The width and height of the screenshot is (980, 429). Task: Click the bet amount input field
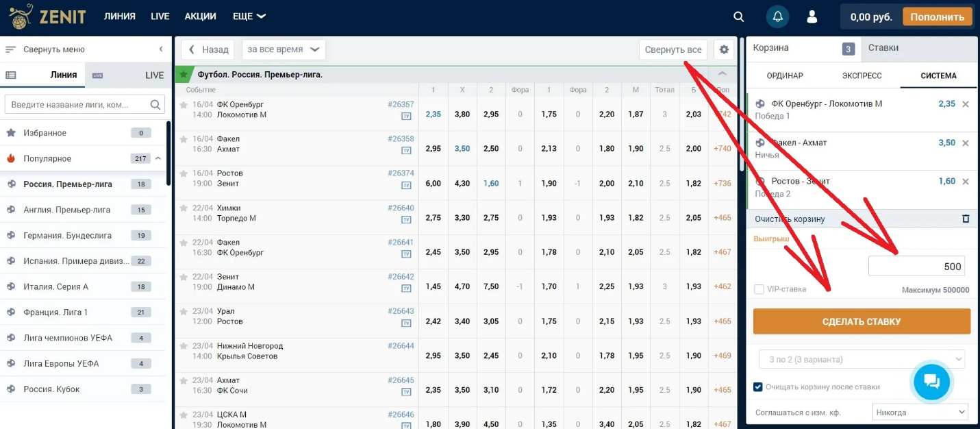[917, 267]
